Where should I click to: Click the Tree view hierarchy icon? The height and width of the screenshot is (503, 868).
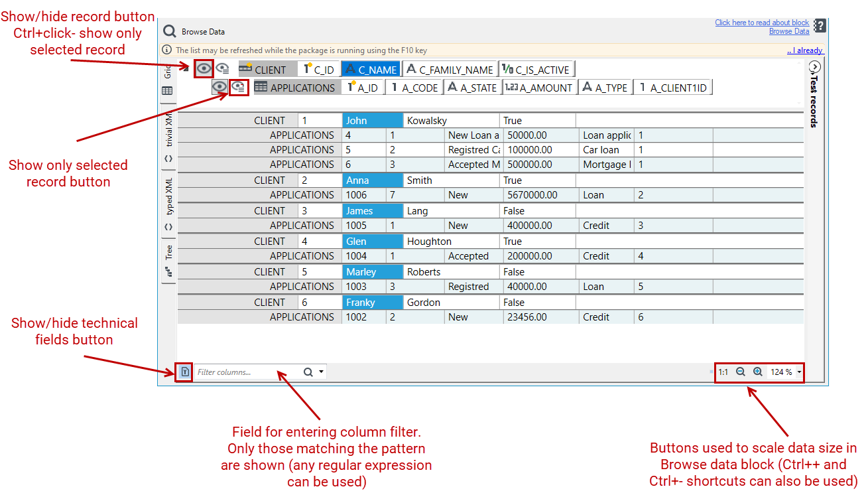click(x=168, y=271)
